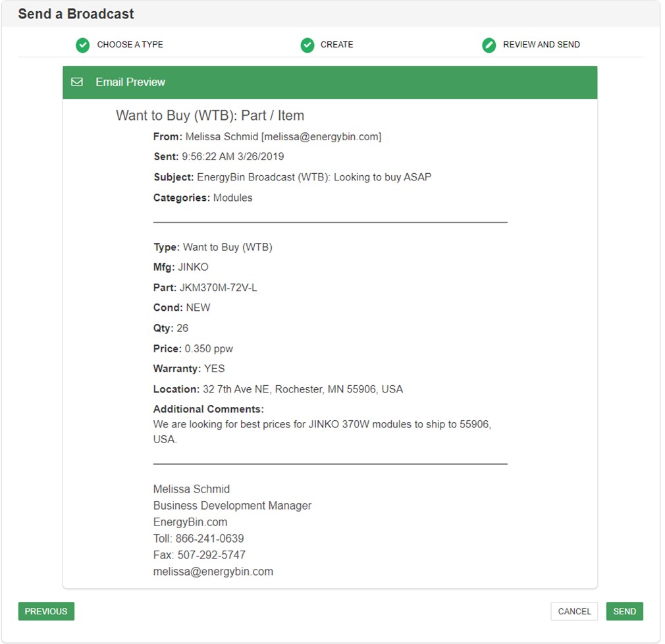This screenshot has width=665, height=644.
Task: Return to the Create step label
Action: (336, 45)
